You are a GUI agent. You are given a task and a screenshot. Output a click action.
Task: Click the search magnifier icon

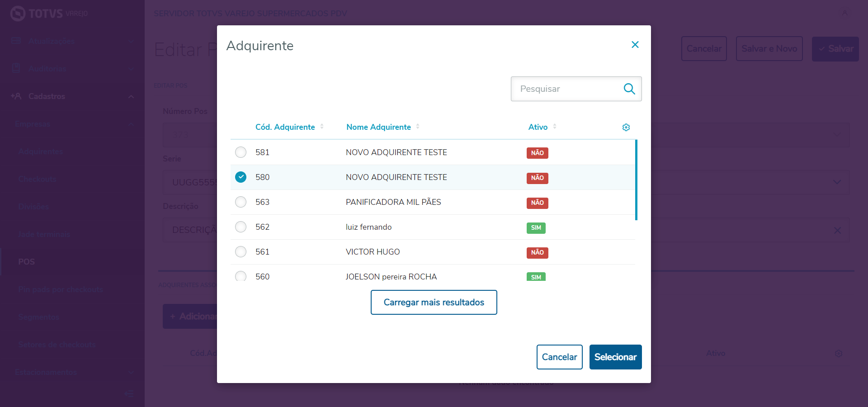[629, 89]
